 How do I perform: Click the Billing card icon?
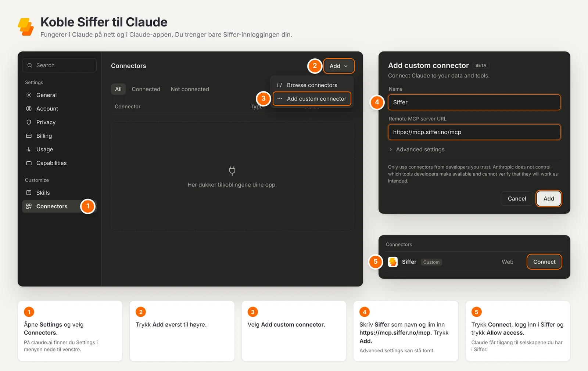[x=29, y=136]
